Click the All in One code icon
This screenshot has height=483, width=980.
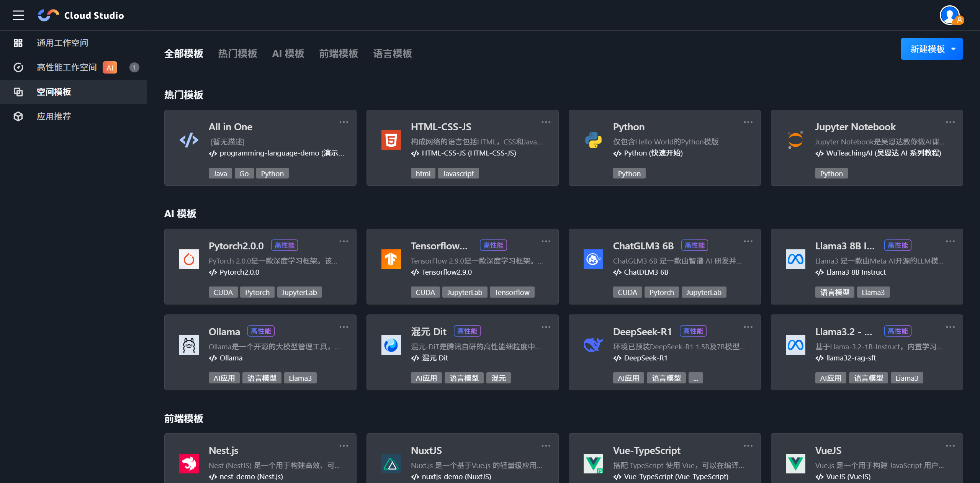click(189, 140)
